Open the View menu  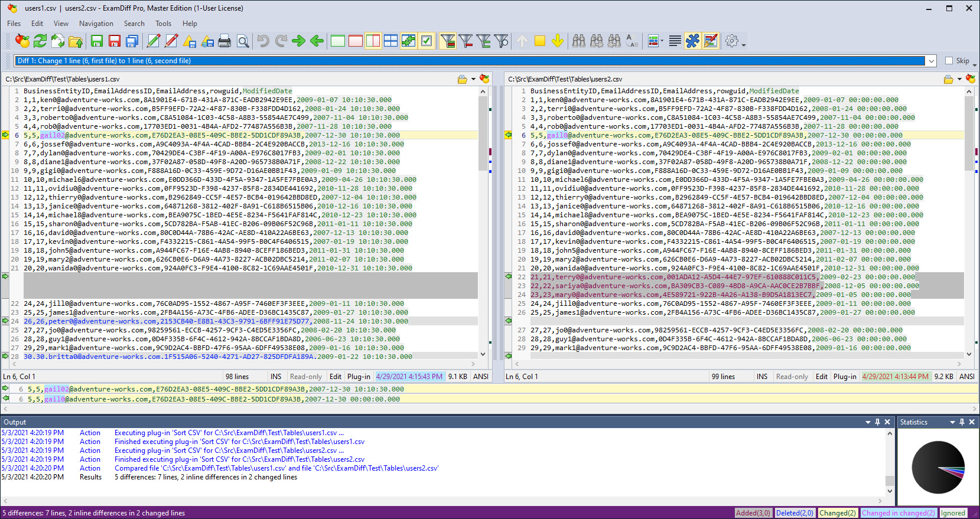(x=61, y=24)
